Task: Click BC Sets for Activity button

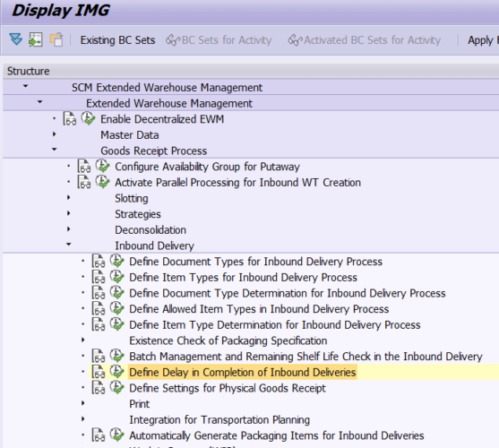Action: pos(219,40)
